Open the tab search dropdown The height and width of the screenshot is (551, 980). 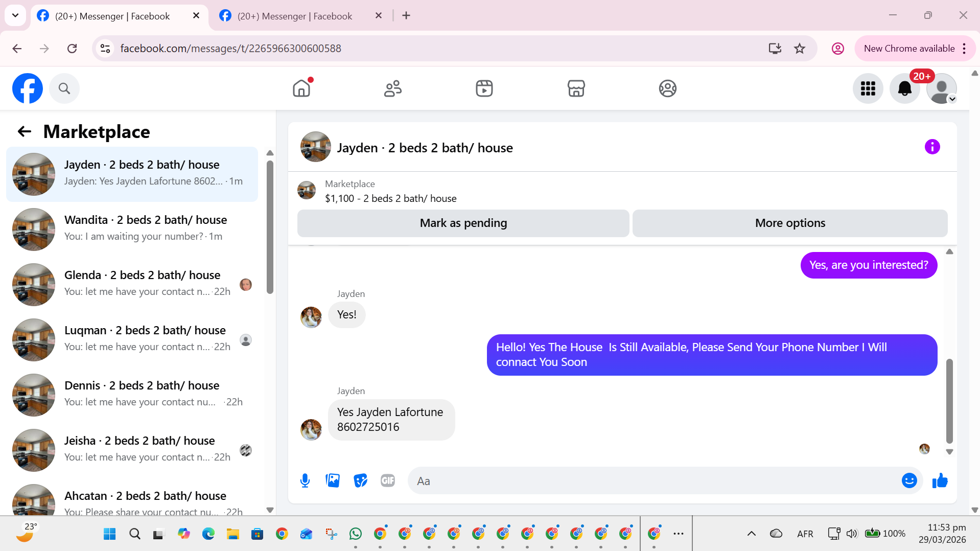pyautogui.click(x=15, y=15)
